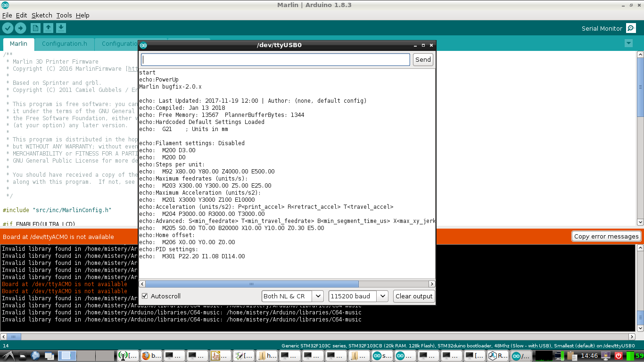Click the Open sketch up-arrow icon

click(48, 28)
